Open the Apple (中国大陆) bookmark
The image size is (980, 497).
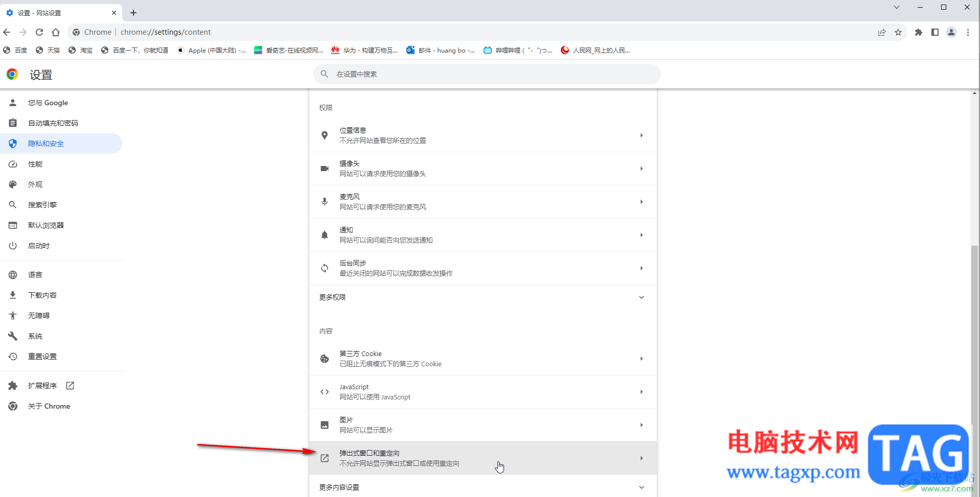tap(211, 50)
